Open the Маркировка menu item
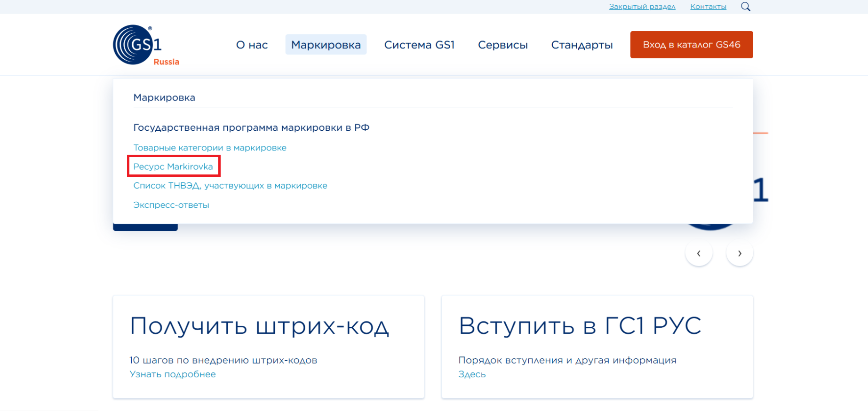 (x=326, y=45)
